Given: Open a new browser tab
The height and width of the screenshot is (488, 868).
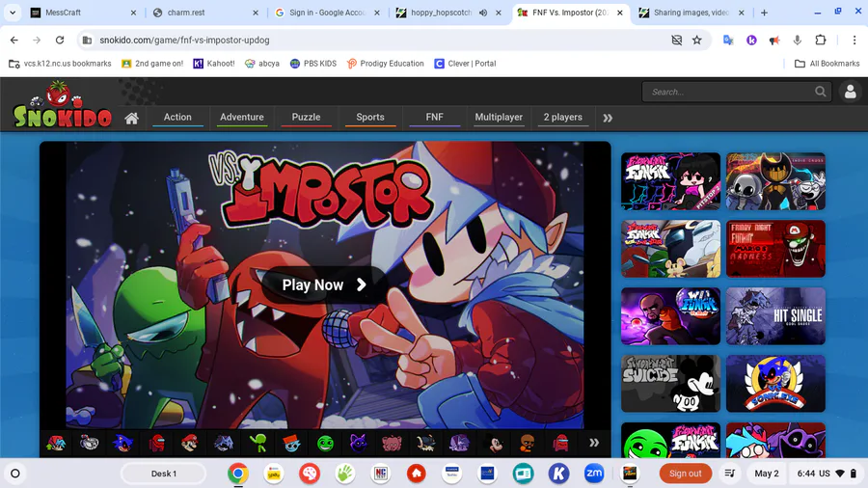Looking at the screenshot, I should click(x=764, y=13).
